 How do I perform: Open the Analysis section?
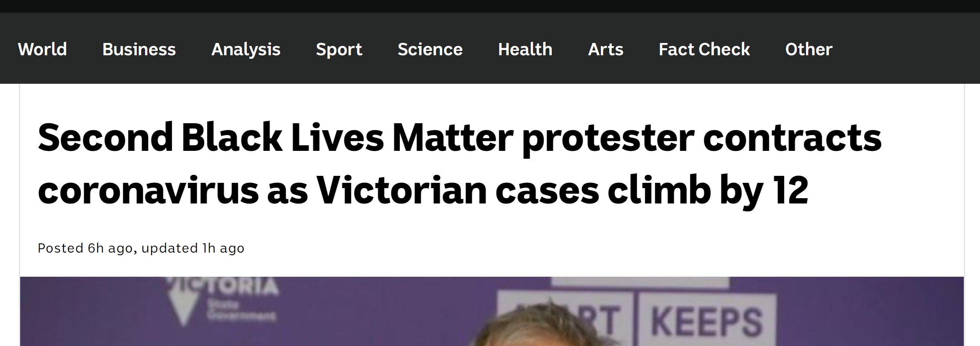(x=246, y=50)
